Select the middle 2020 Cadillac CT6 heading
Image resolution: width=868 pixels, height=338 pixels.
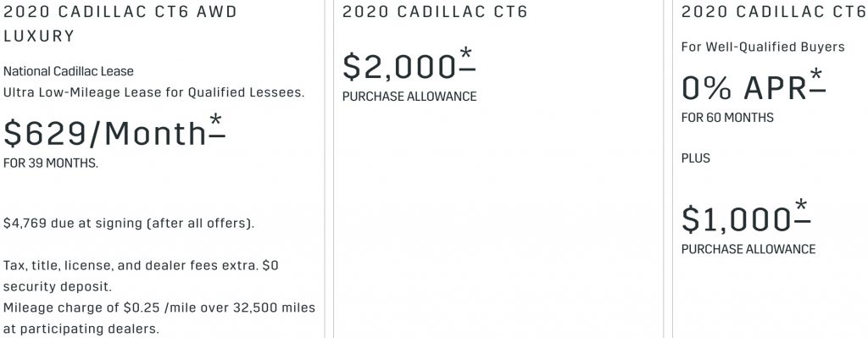click(435, 12)
